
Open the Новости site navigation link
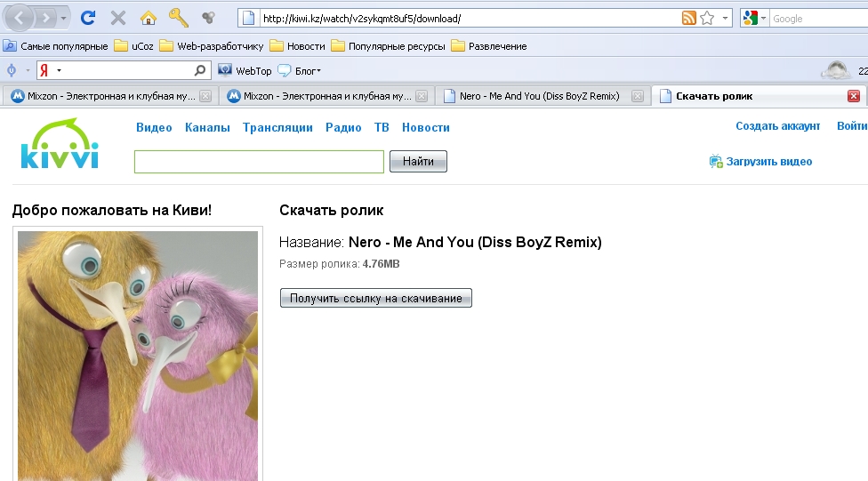pyautogui.click(x=426, y=127)
